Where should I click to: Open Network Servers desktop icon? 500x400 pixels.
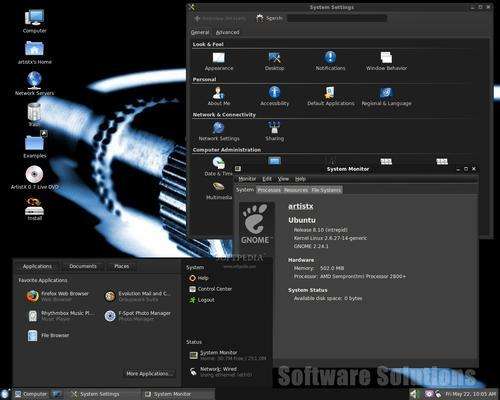[x=34, y=83]
